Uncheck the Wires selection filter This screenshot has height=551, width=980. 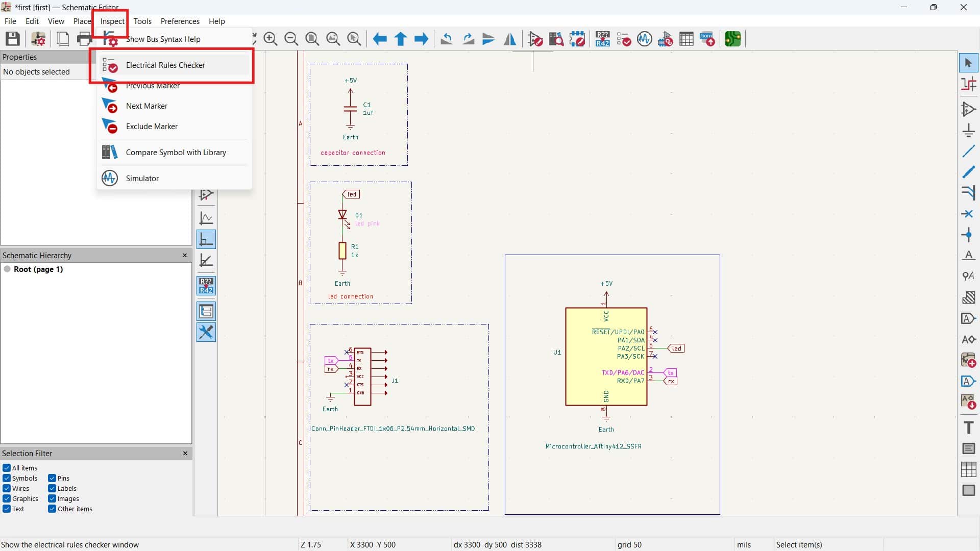7,488
